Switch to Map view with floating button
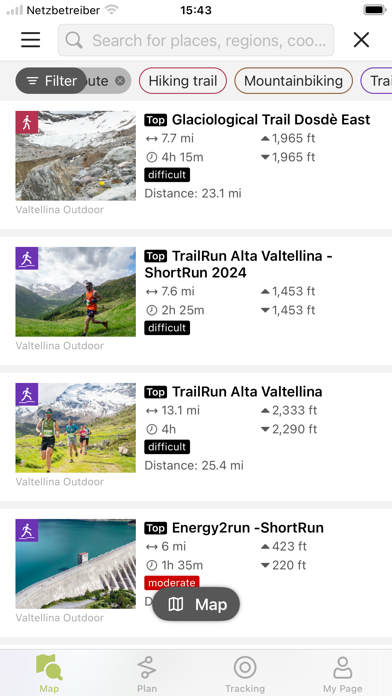392x696 pixels. (196, 604)
